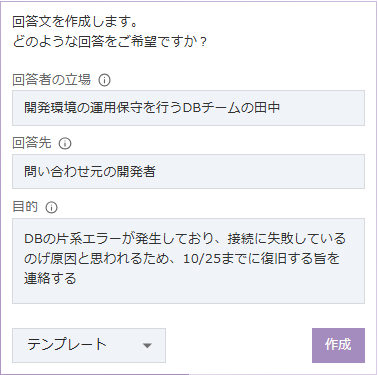Viewport: 378px width, 375px height.
Task: Click the 目的 field label
Action: [25, 207]
